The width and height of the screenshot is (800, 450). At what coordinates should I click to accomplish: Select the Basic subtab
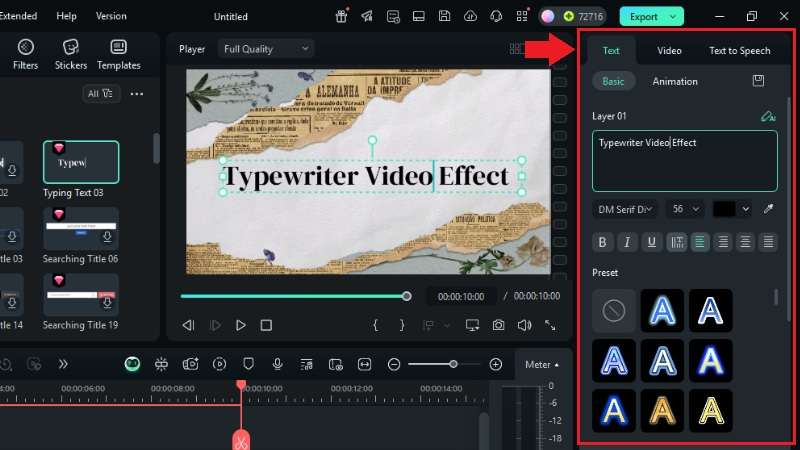coord(613,81)
